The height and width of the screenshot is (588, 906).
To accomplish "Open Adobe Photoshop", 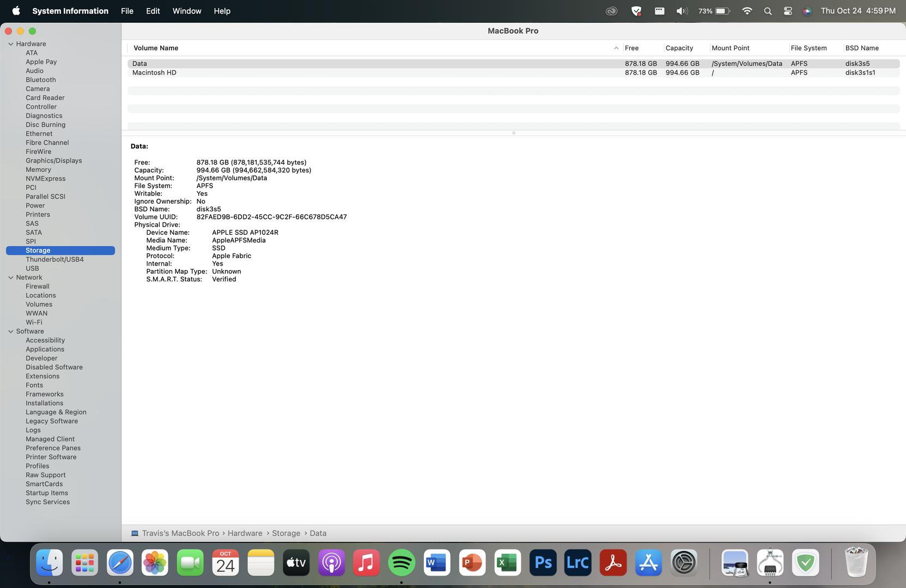I will [543, 562].
